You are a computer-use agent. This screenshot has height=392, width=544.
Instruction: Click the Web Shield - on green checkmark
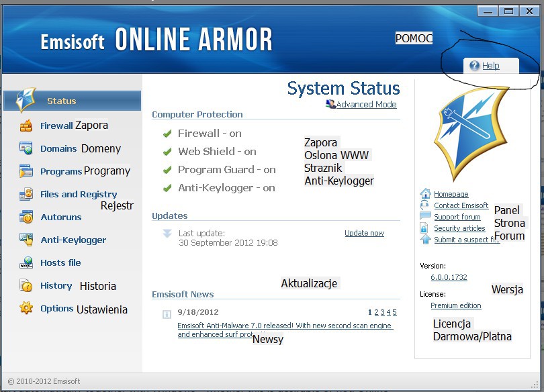click(167, 152)
